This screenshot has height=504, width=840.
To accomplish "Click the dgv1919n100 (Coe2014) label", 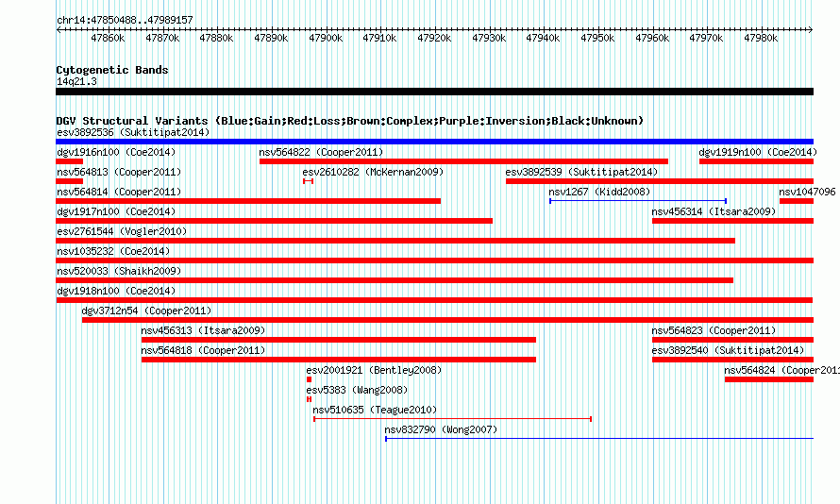I will 758,152.
